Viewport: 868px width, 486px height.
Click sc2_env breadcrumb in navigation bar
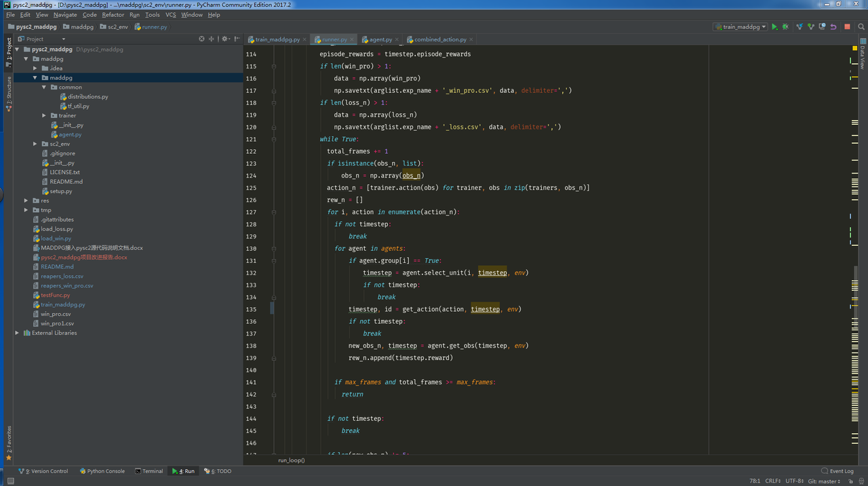pos(113,27)
